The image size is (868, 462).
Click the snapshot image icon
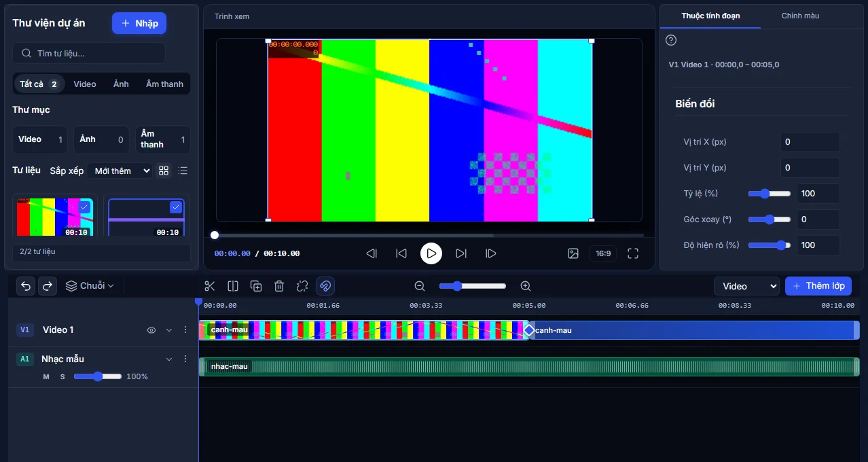click(x=573, y=253)
